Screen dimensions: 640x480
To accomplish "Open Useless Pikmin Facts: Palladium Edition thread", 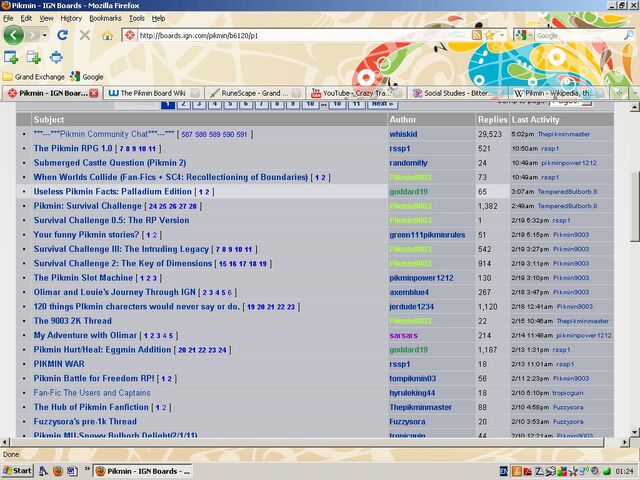I will click(x=113, y=191).
